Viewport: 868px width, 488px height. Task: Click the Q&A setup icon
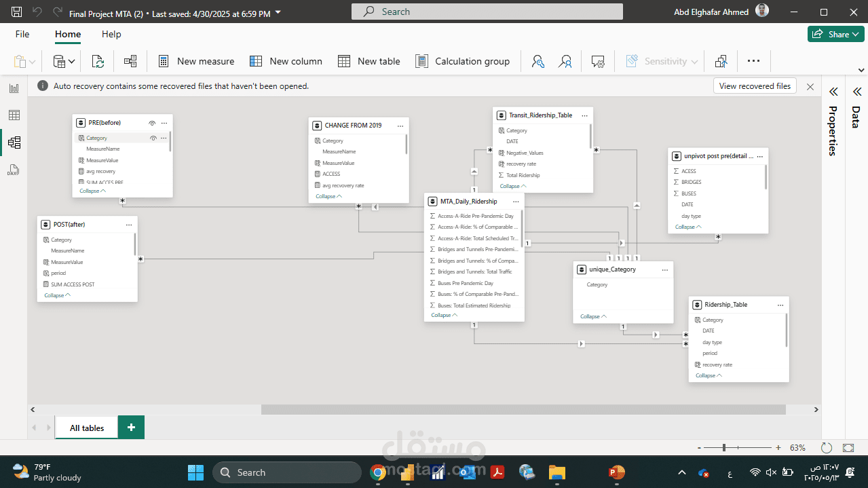tap(598, 61)
